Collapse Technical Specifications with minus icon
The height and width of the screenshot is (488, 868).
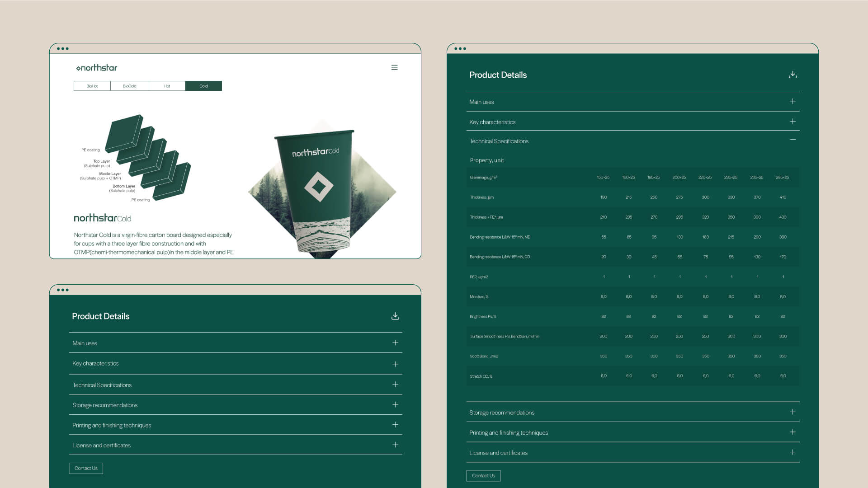click(x=793, y=140)
